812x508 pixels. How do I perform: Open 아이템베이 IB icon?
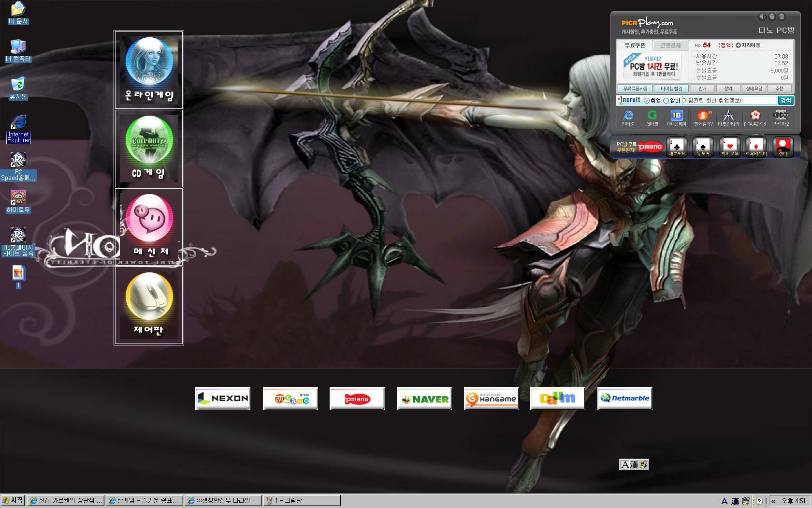(x=677, y=118)
